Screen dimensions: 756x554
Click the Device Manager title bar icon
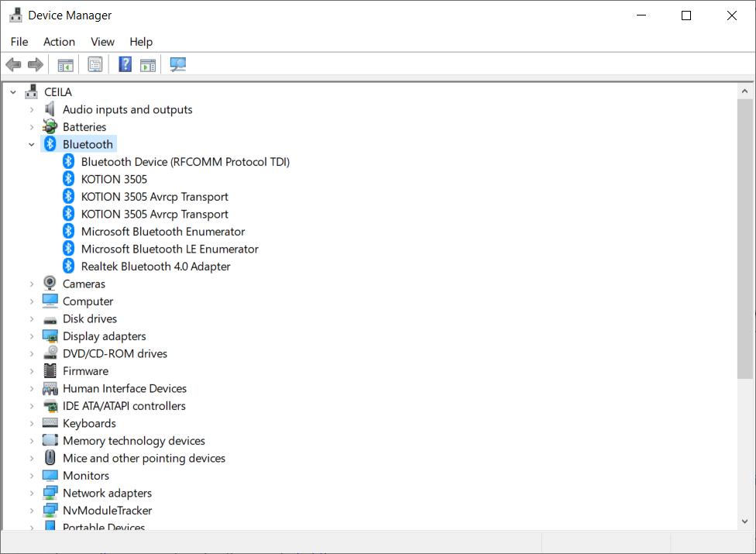tap(16, 15)
